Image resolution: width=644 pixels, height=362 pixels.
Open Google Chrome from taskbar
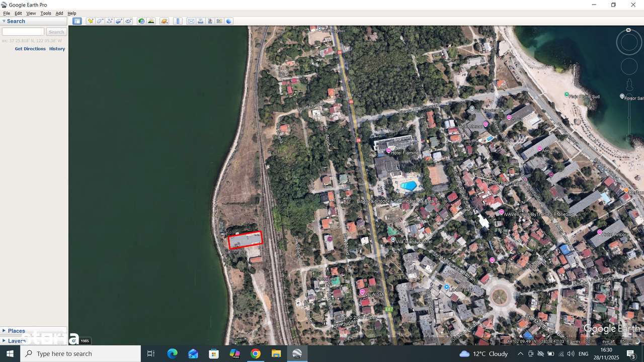[x=256, y=353]
